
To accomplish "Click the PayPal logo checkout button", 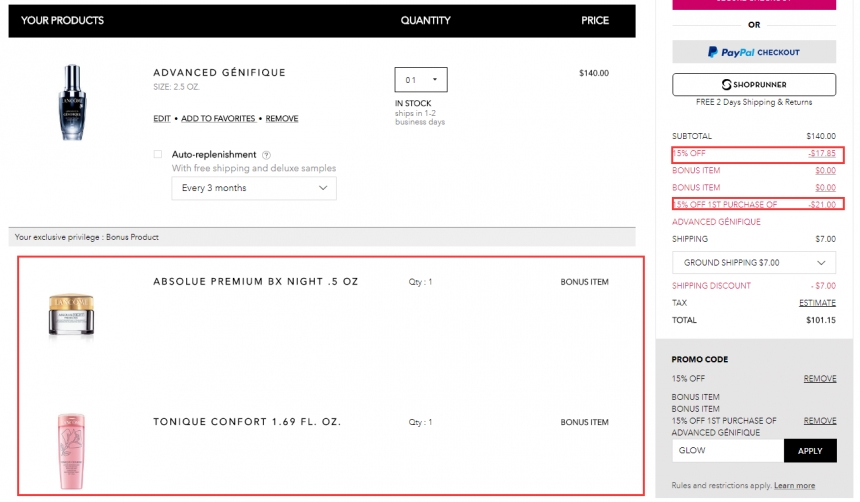I will (x=754, y=52).
